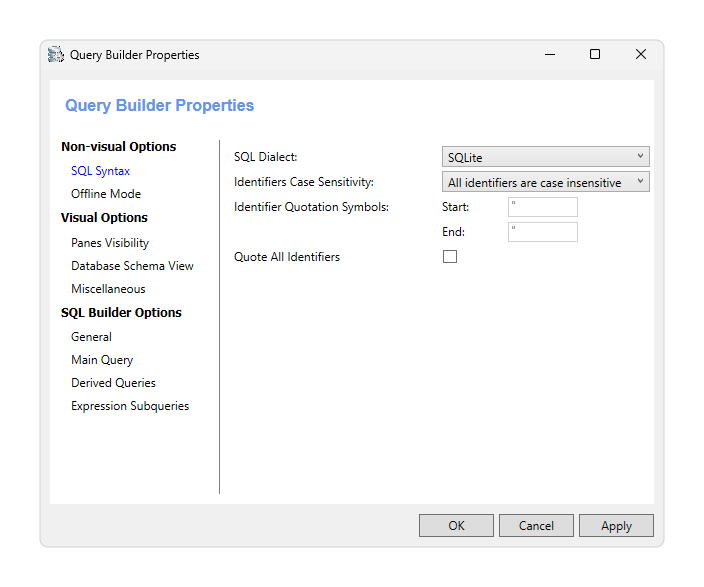Select Database Schema View in the sidebar
This screenshot has height=587, width=704.
coord(132,266)
